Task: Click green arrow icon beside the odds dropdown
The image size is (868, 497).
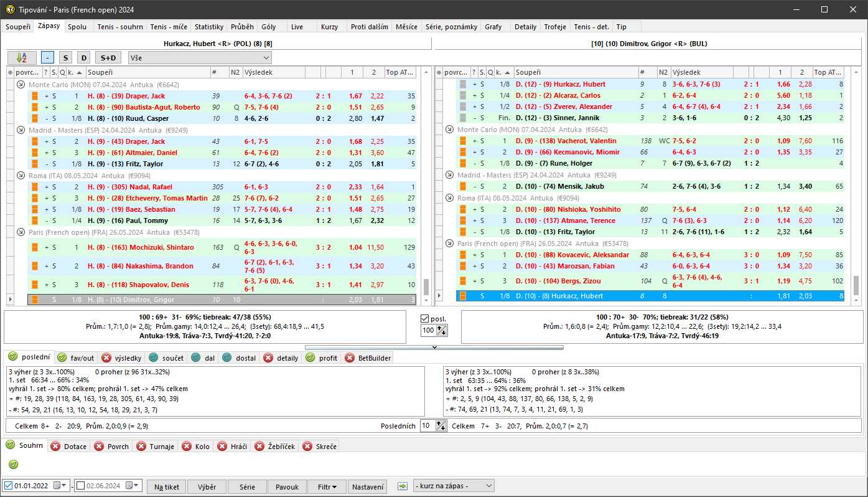Action: [x=403, y=486]
